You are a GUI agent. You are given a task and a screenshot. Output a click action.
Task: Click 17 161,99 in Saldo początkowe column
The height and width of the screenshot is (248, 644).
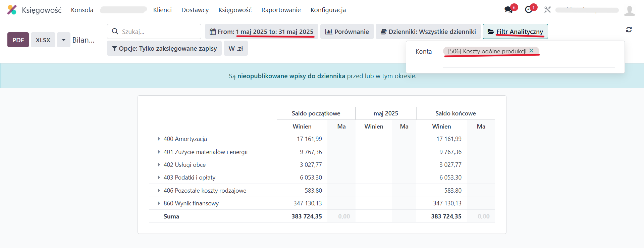309,139
